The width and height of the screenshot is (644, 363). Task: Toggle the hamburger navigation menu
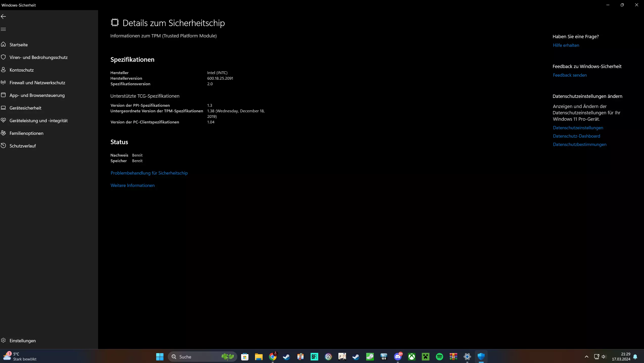click(4, 29)
